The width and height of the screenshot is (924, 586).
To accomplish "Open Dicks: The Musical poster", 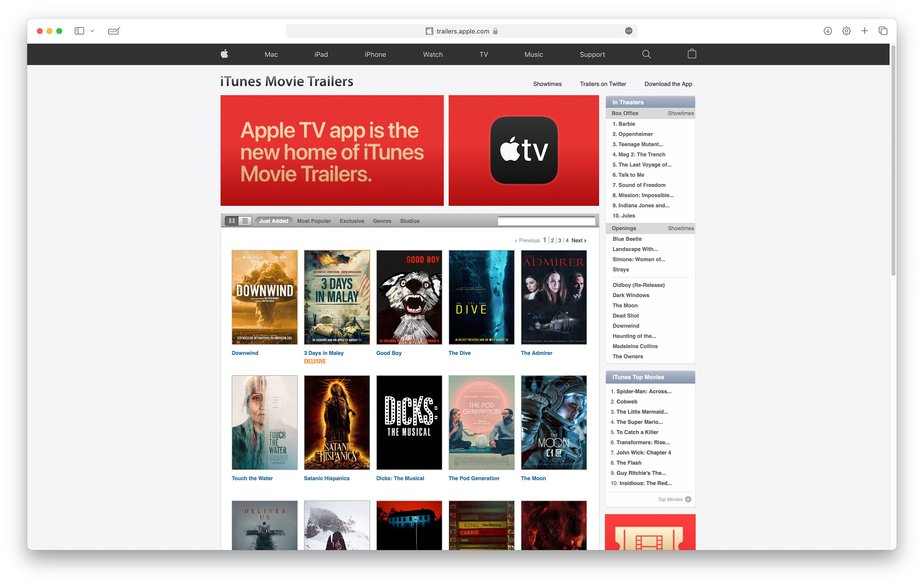I will pyautogui.click(x=409, y=423).
